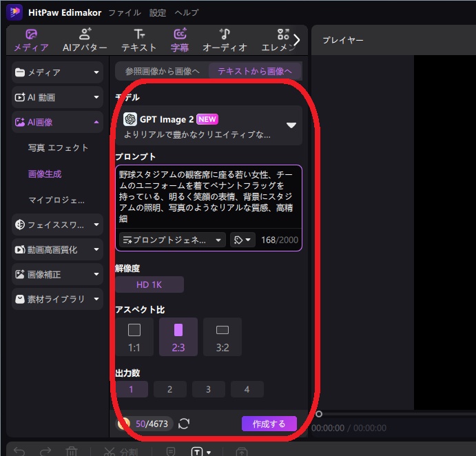Open the エレメント elements tool
Viewport: 476px width, 456px height.
[278, 40]
